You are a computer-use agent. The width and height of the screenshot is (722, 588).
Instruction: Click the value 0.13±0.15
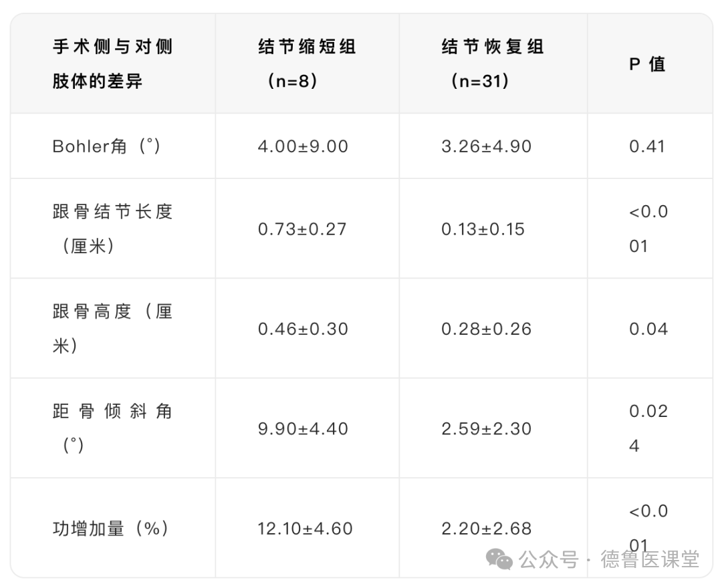coord(483,229)
